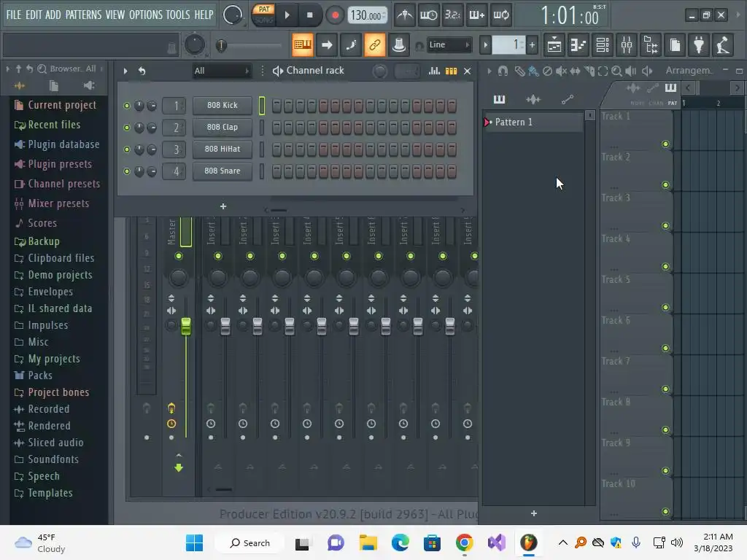Mute the 808 HiHat channel
Screen dimensions: 747x560
[127, 149]
